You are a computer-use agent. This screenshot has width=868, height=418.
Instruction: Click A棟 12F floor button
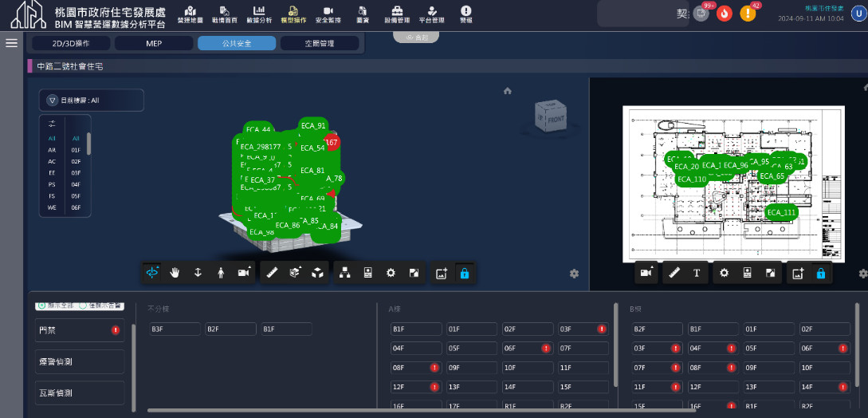(416, 387)
